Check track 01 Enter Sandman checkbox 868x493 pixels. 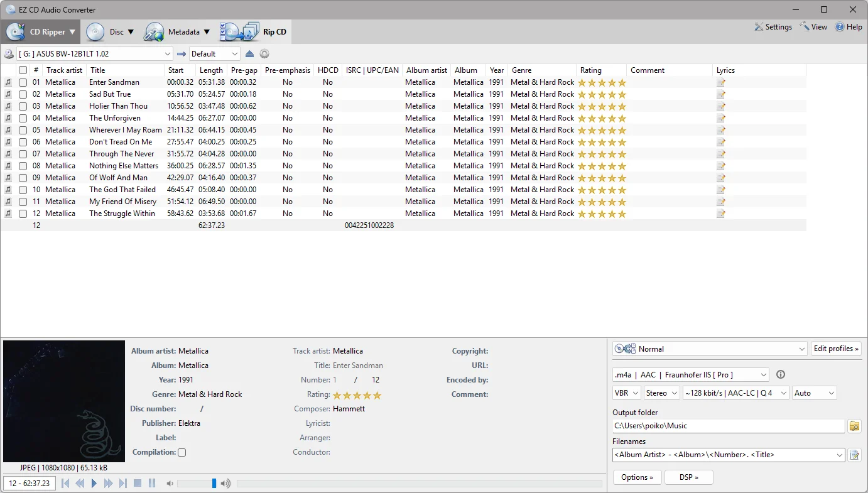tap(23, 82)
